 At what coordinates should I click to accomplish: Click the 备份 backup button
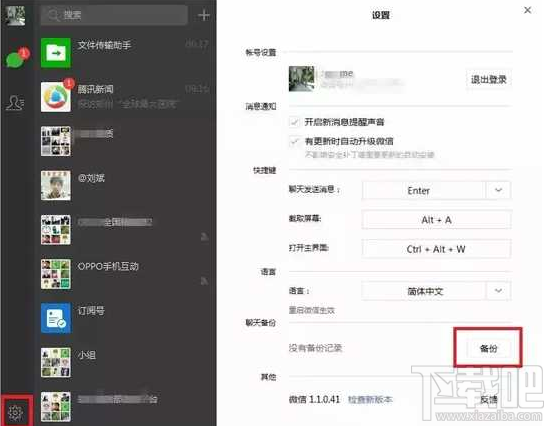pyautogui.click(x=488, y=348)
